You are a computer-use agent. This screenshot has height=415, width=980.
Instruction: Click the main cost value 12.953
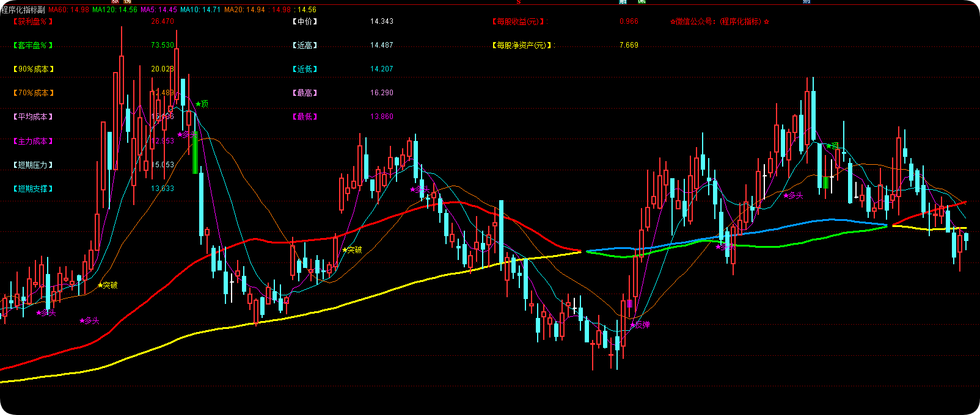pyautogui.click(x=163, y=141)
